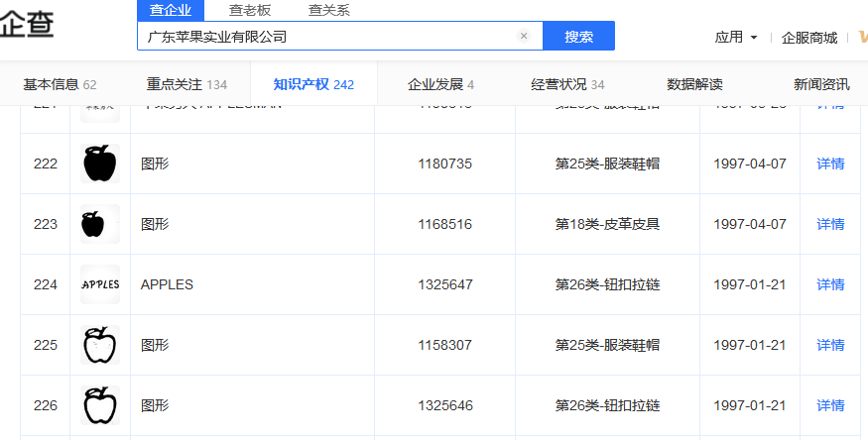Screen dimensions: 868x440
Task: Switch to 查老板 search tab
Action: click(250, 10)
